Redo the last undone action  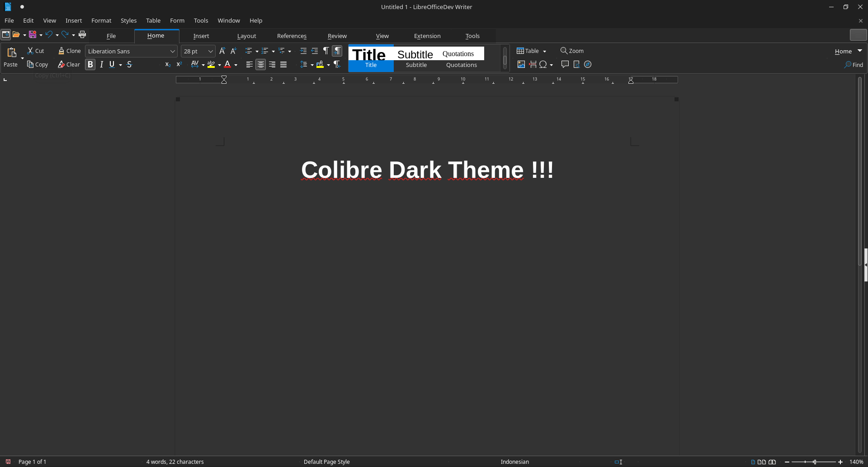(x=65, y=34)
